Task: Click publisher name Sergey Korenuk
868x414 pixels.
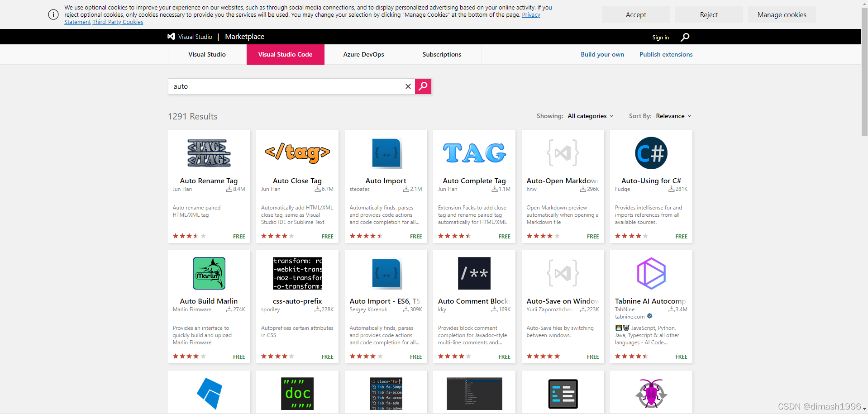Action: coord(368,309)
